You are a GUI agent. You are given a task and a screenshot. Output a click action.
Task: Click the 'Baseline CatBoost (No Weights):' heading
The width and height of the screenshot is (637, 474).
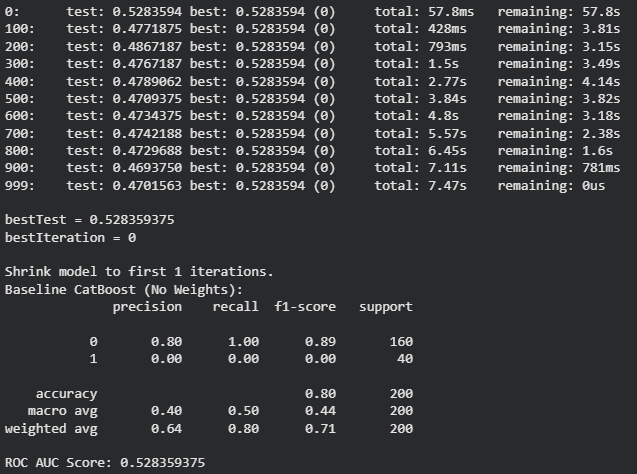(x=124, y=290)
